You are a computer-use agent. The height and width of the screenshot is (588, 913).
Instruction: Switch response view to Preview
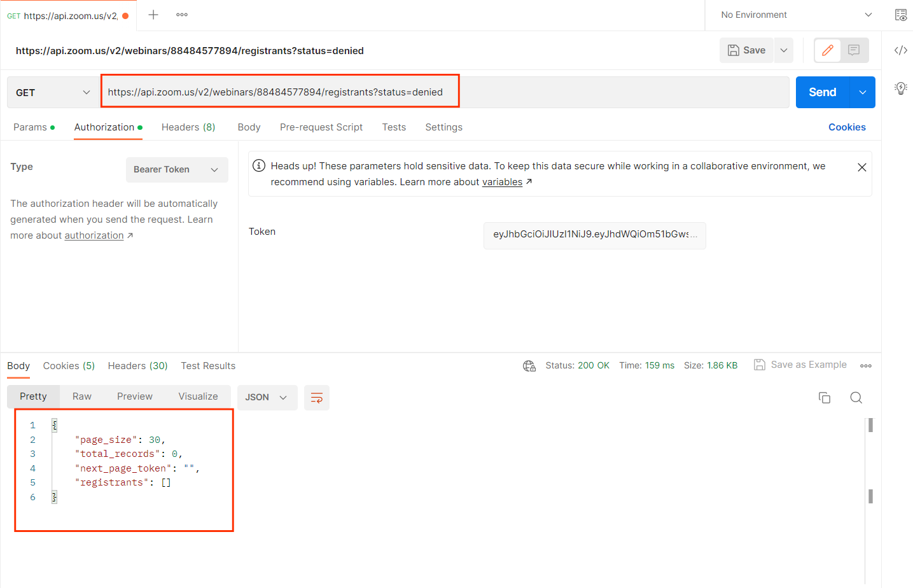(135, 396)
